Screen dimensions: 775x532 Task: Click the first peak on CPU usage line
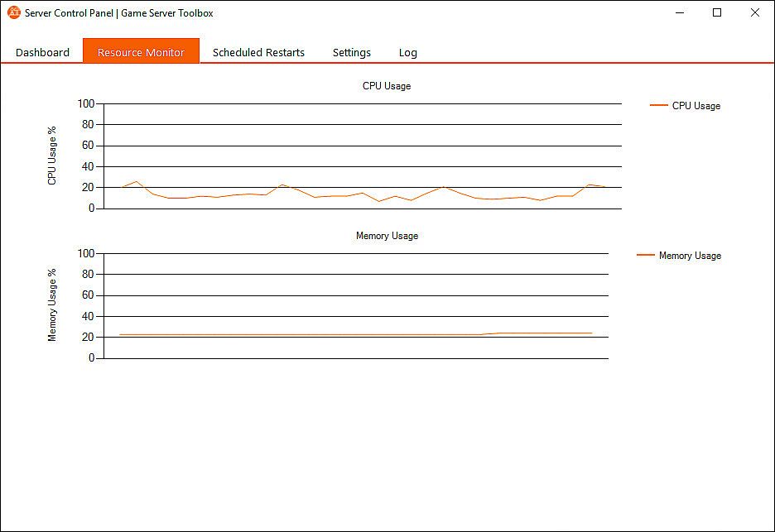(137, 181)
